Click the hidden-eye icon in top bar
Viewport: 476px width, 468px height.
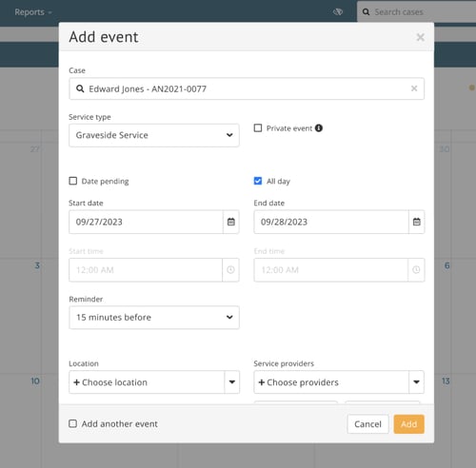click(x=338, y=12)
